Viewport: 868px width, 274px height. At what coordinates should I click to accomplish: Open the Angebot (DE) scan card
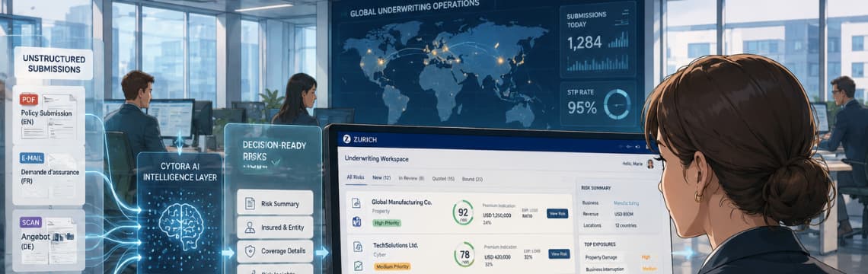coord(49,240)
